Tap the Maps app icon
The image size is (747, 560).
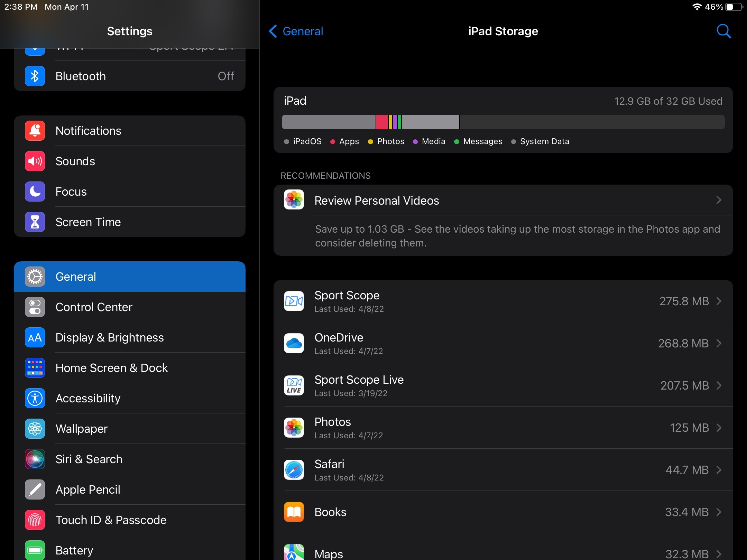coord(294,552)
